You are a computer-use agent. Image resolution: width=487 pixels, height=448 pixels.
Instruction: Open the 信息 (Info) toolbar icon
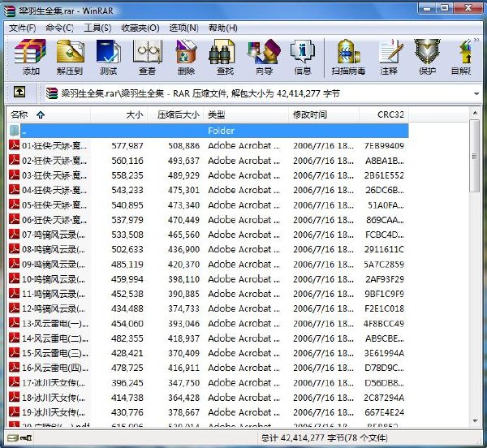pyautogui.click(x=303, y=57)
